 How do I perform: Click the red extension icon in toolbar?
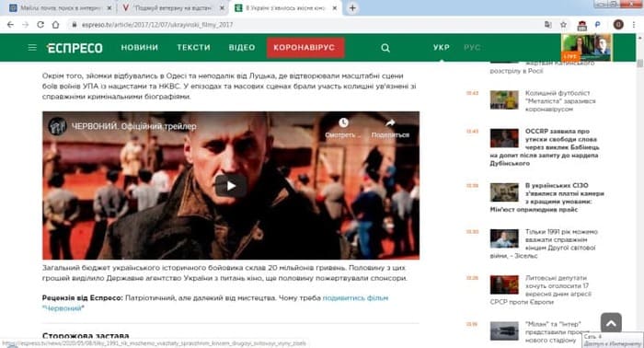[582, 26]
